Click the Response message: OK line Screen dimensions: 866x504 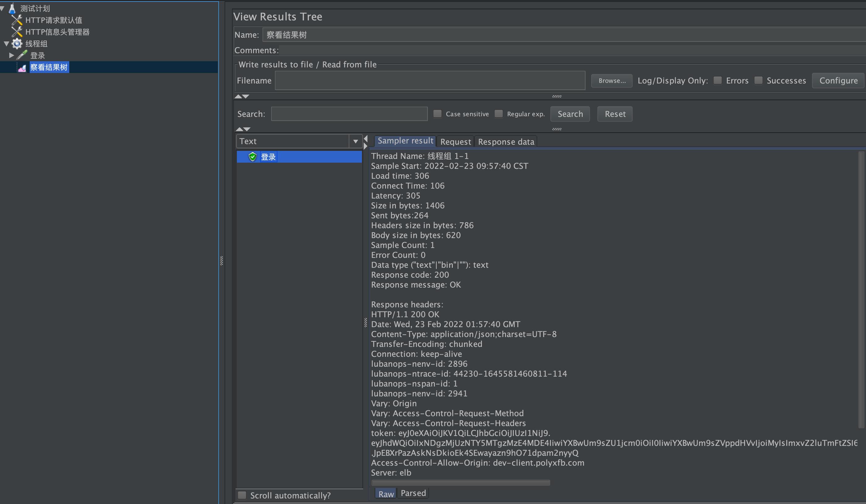(416, 285)
